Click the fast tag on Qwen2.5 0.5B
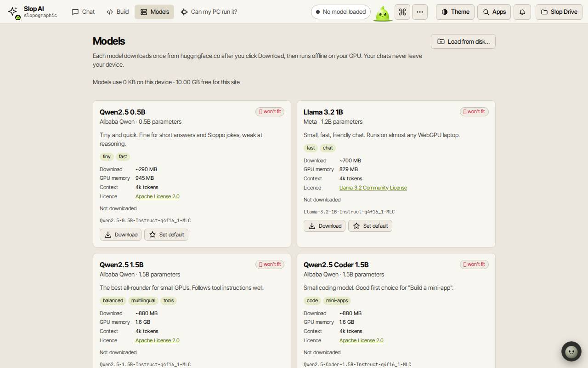The image size is (588, 368). (x=123, y=157)
